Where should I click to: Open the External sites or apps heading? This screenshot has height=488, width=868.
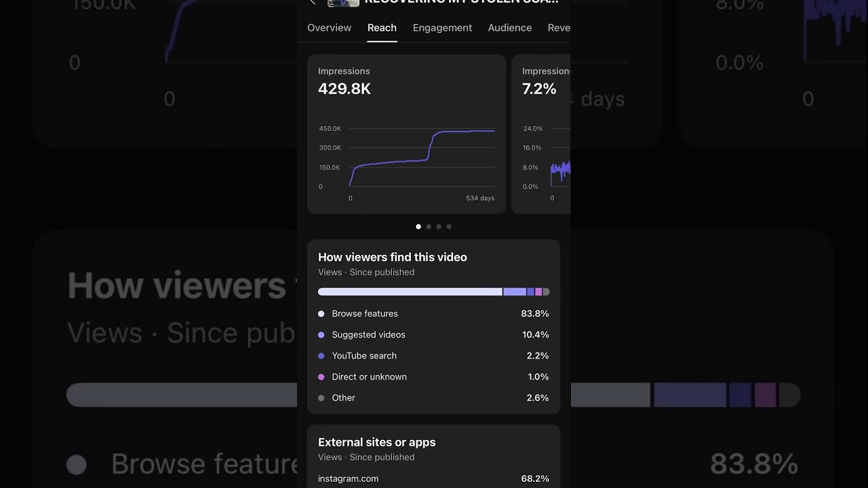tap(377, 443)
